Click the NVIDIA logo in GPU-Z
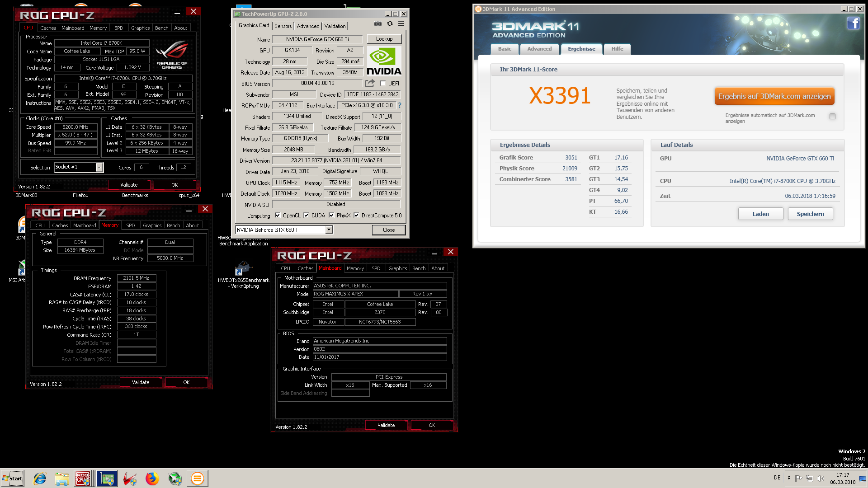This screenshot has width=868, height=488. [384, 61]
